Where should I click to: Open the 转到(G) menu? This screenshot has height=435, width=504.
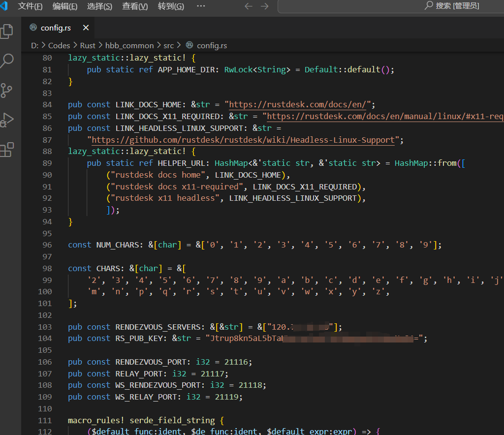pos(171,6)
